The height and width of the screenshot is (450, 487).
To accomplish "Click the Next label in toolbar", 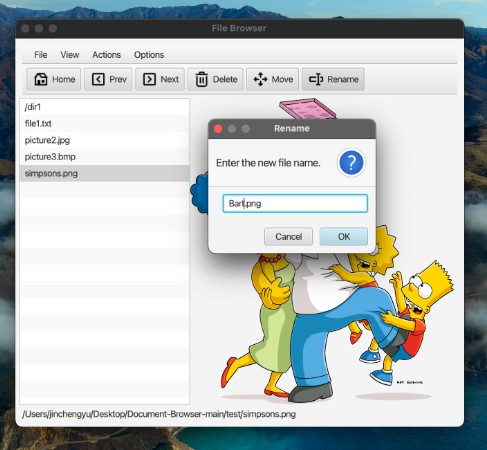I will (x=170, y=79).
